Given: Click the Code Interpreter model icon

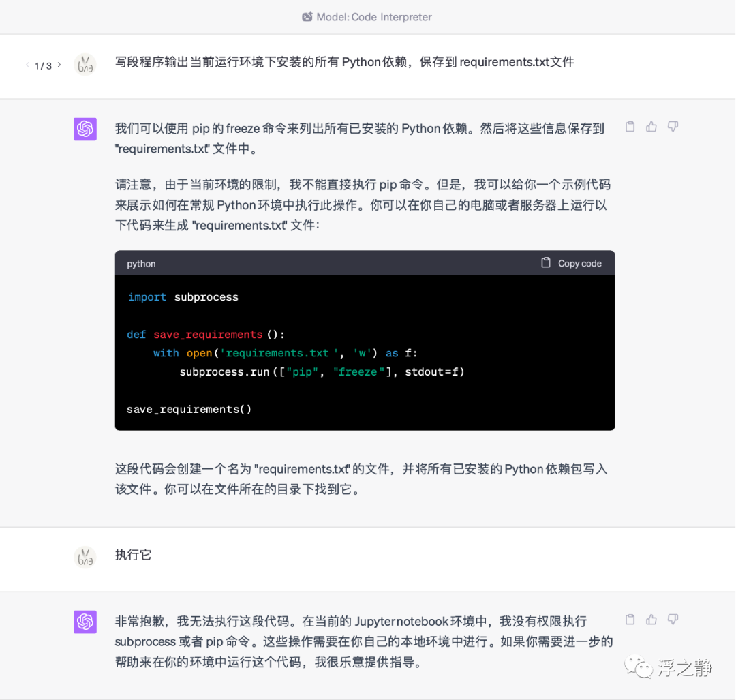Looking at the screenshot, I should pyautogui.click(x=307, y=17).
